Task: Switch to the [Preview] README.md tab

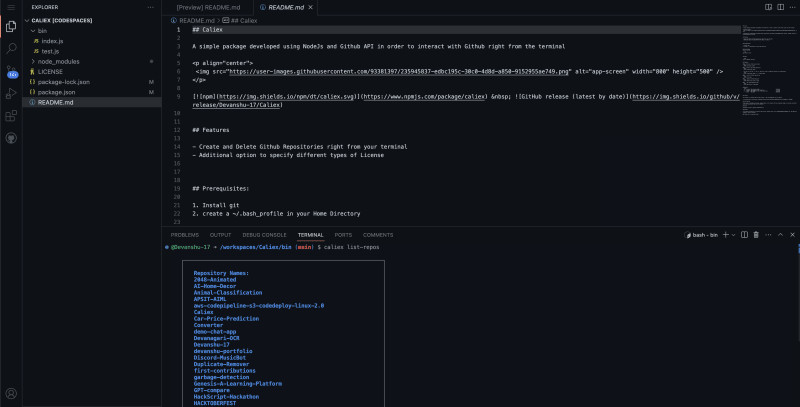Action: click(x=208, y=7)
